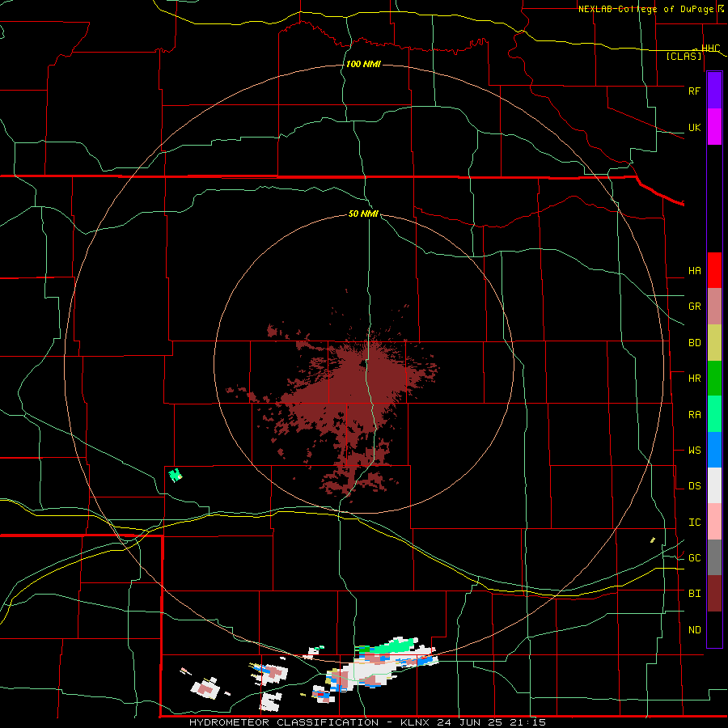Click the HHC product label
The height and width of the screenshot is (728, 728).
click(710, 49)
